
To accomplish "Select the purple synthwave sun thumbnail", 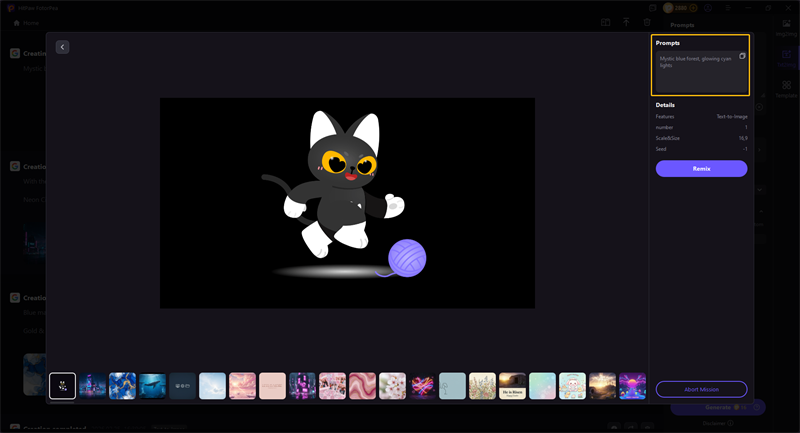I will 633,386.
